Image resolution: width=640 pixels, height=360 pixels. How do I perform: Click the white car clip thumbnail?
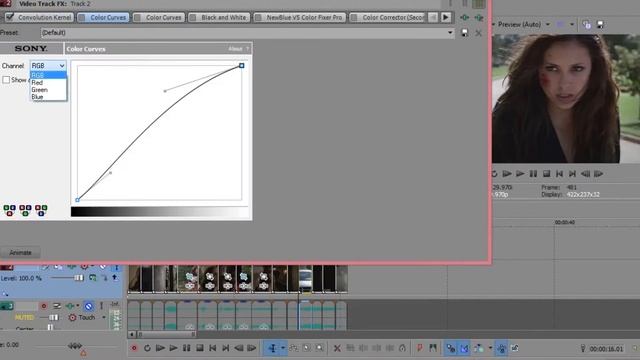[305, 279]
